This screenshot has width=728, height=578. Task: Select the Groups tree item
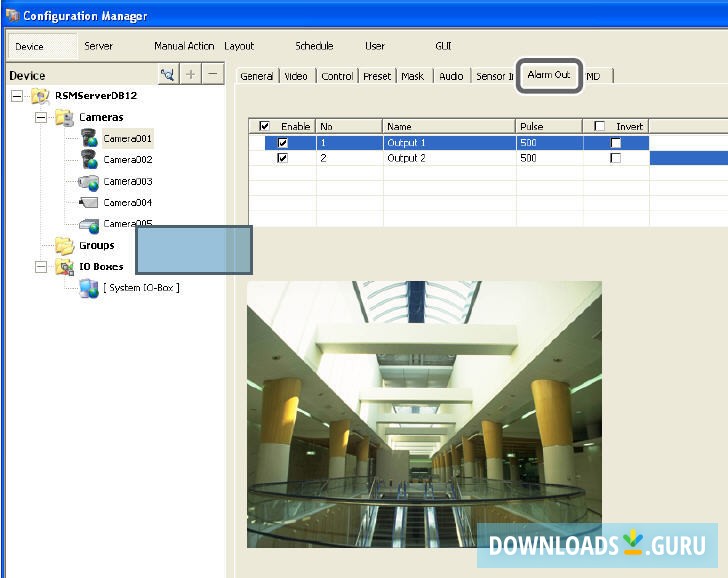(97, 246)
